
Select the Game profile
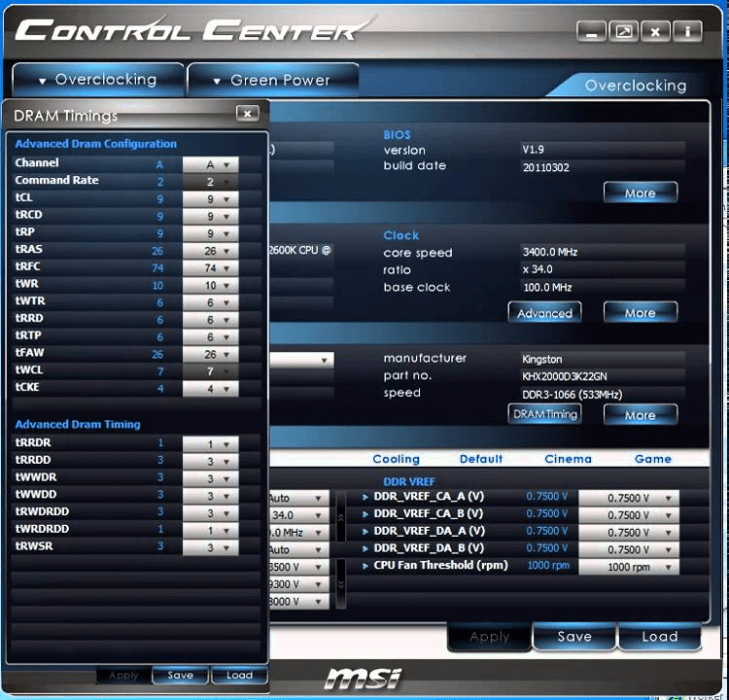point(653,459)
